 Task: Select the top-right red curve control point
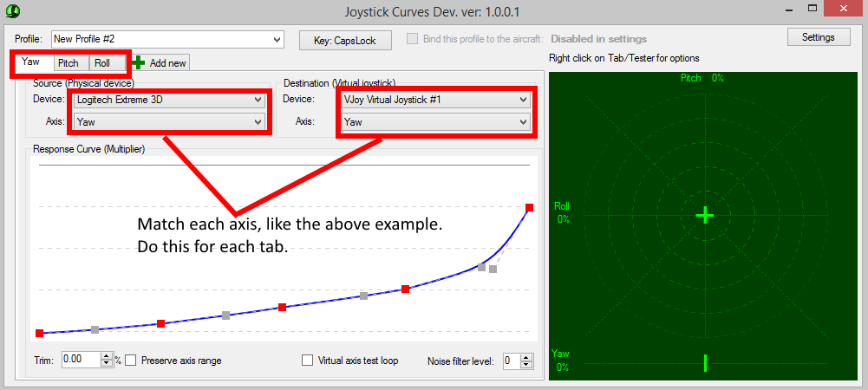pos(529,207)
